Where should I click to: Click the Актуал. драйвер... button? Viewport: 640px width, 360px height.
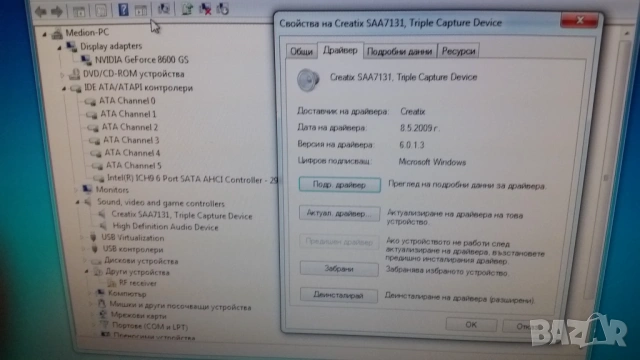tap(339, 213)
